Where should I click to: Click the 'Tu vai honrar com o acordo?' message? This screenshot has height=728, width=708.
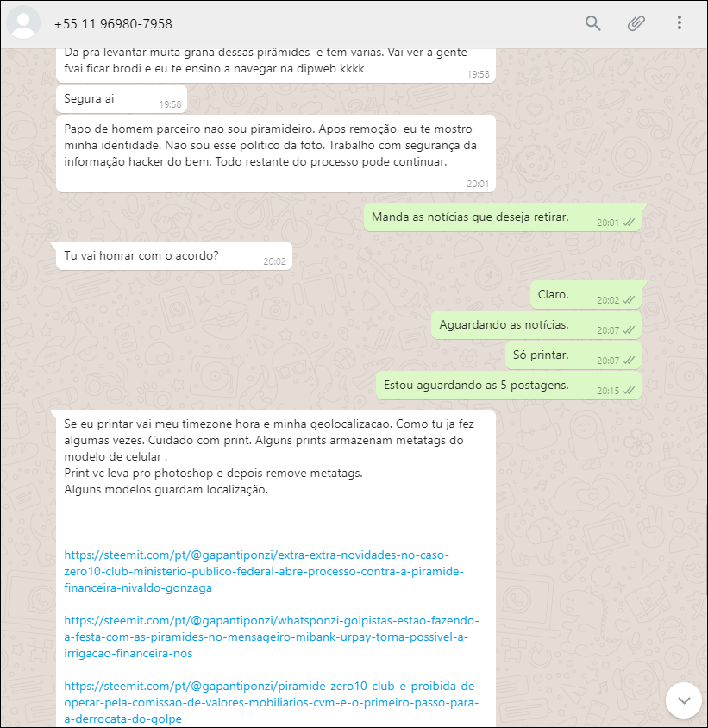tap(174, 256)
